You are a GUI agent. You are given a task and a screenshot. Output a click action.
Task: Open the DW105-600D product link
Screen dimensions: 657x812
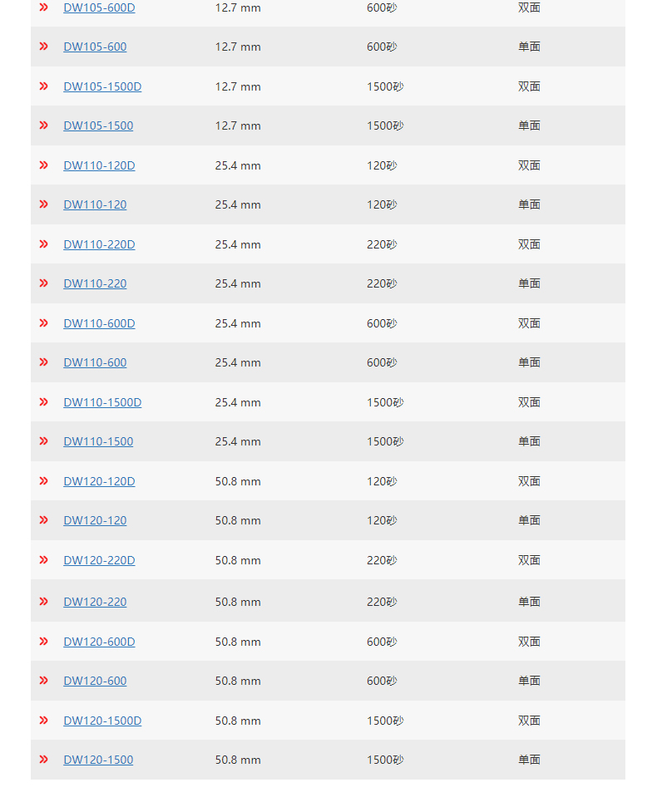[x=99, y=7]
